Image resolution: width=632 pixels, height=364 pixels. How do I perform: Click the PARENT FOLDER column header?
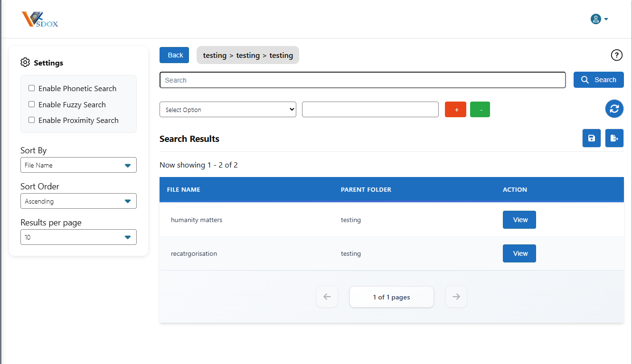pos(366,189)
